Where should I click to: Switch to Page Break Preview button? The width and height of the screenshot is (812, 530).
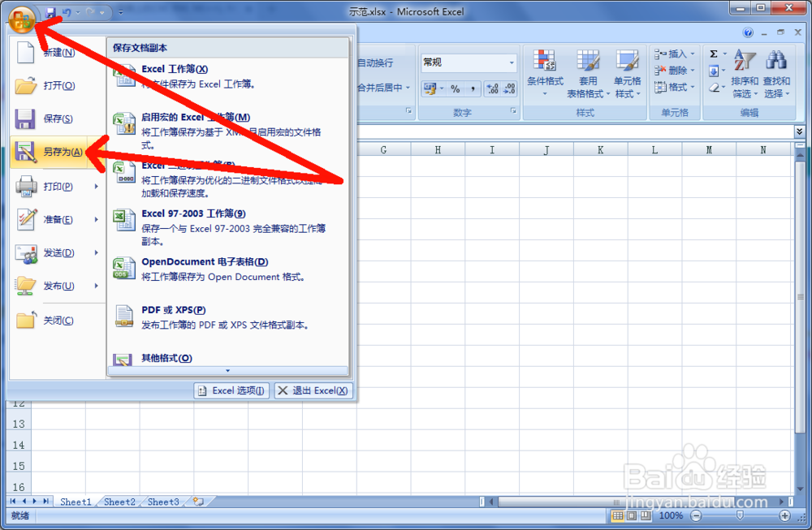[x=646, y=515]
